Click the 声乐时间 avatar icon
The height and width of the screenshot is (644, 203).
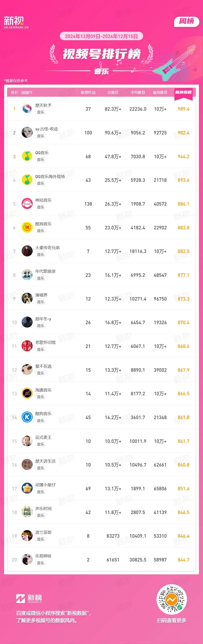point(27,512)
